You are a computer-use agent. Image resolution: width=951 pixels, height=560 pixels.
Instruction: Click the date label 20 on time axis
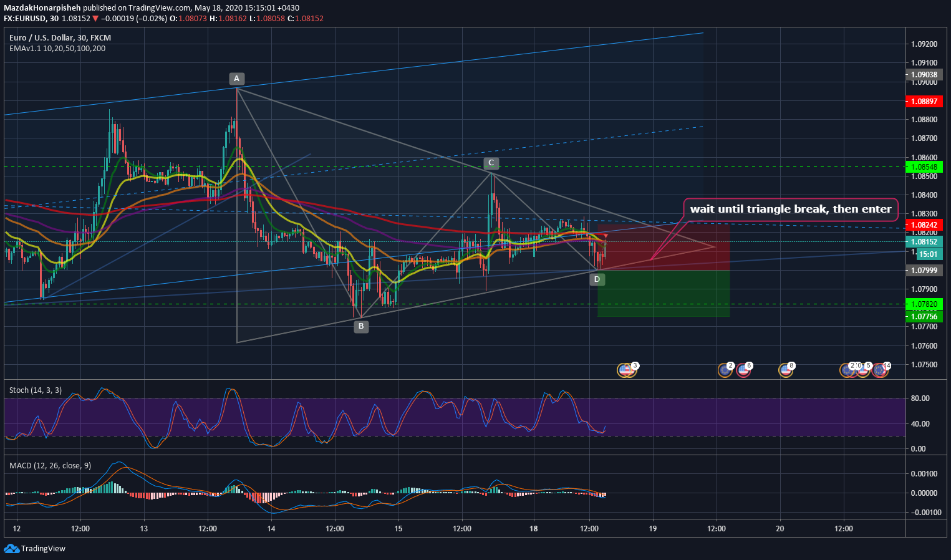(x=780, y=529)
